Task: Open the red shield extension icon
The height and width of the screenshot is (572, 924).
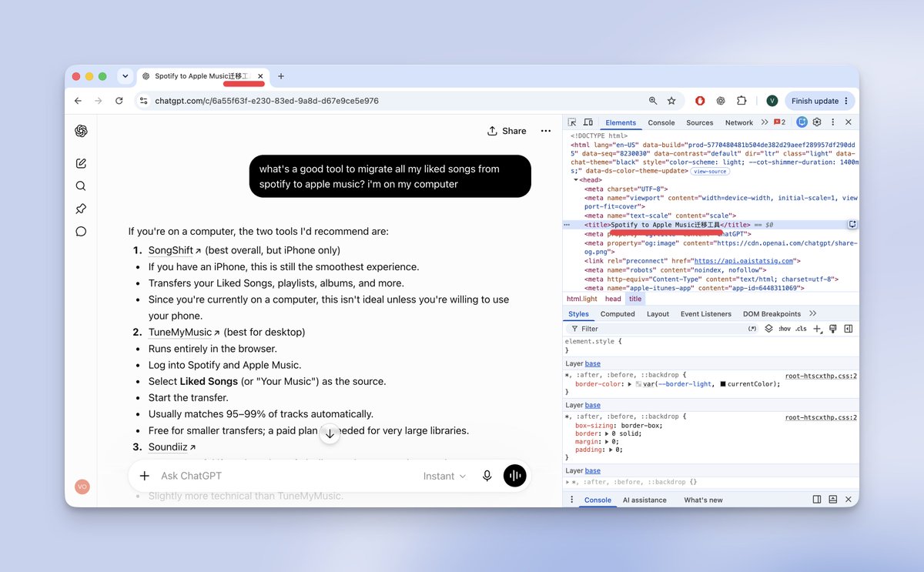Action: [700, 101]
